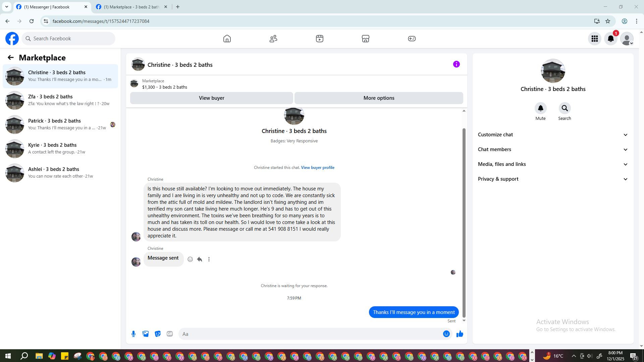Open Ashlei · 3 beds 2 baths conversation

click(x=60, y=173)
